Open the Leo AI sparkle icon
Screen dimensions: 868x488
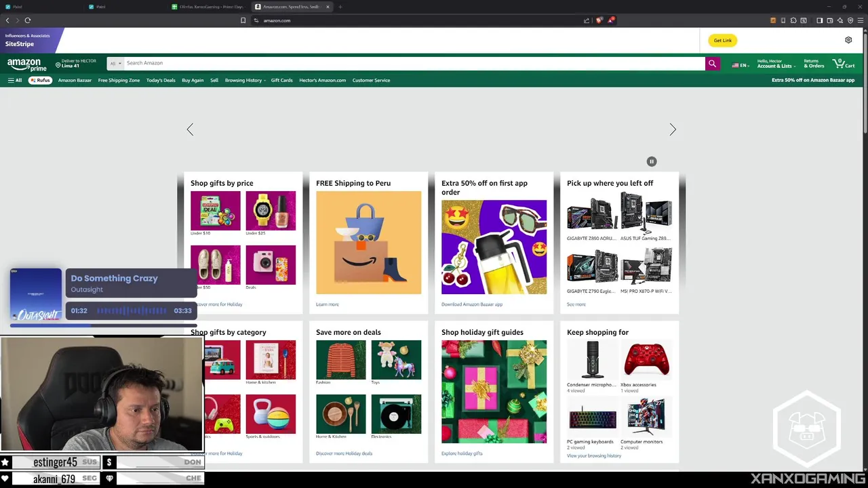point(840,20)
